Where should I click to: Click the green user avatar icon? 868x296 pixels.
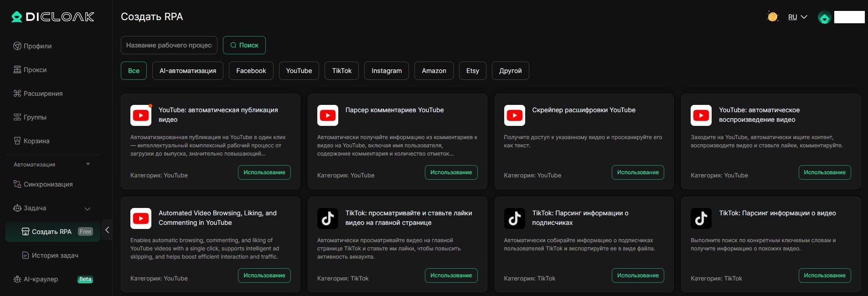point(824,17)
